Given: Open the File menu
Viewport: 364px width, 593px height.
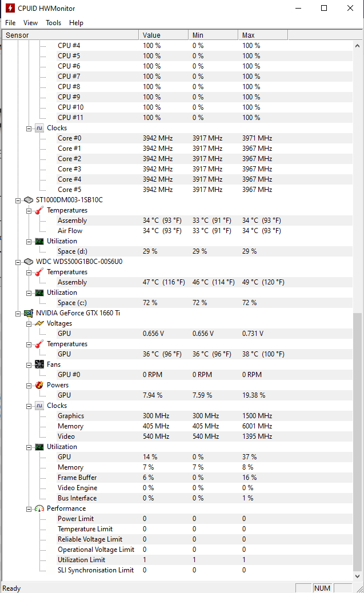Looking at the screenshot, I should click(10, 23).
